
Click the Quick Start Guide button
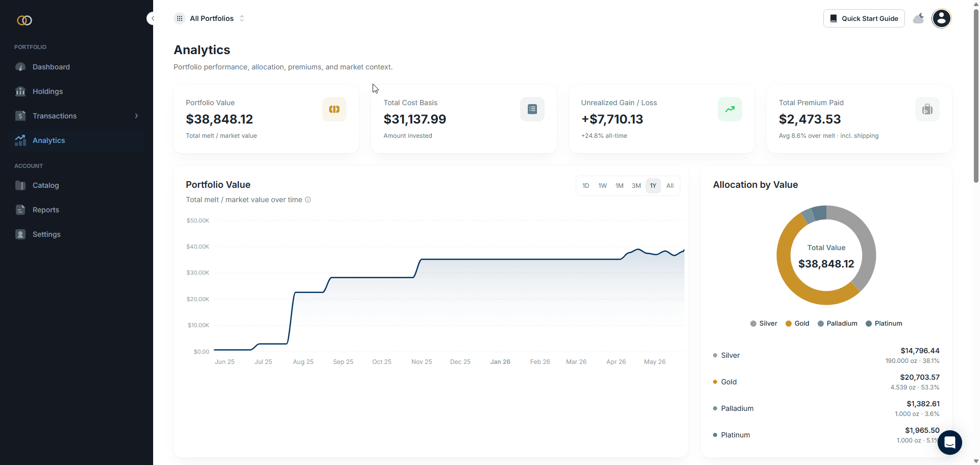pos(864,18)
